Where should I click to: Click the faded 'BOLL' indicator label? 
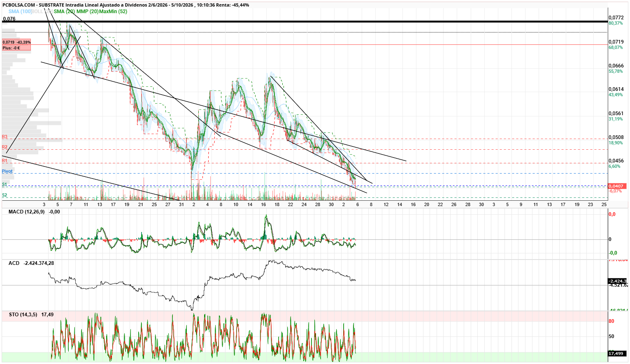tap(37, 12)
